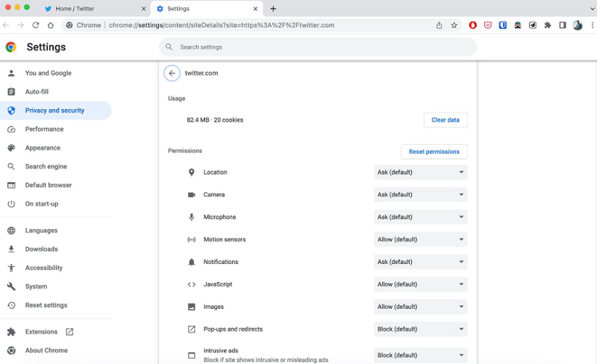Image resolution: width=597 pixels, height=364 pixels.
Task: Click the Microphone permission icon
Action: coord(192,217)
